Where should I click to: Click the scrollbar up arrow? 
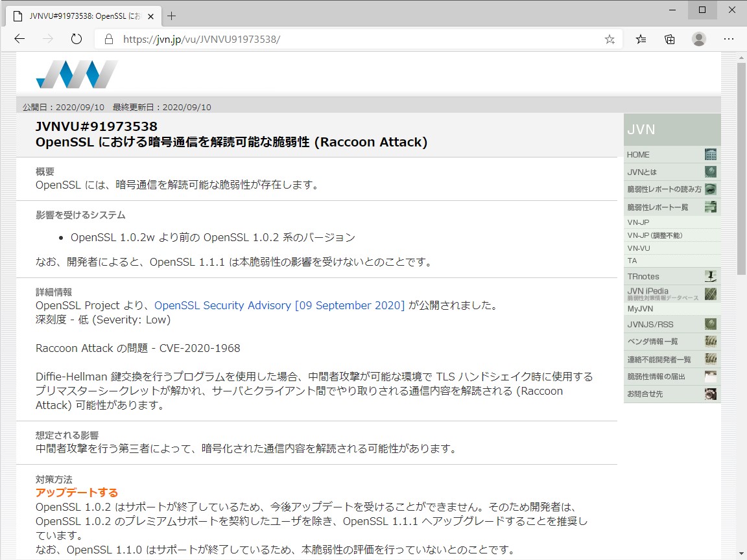click(741, 58)
